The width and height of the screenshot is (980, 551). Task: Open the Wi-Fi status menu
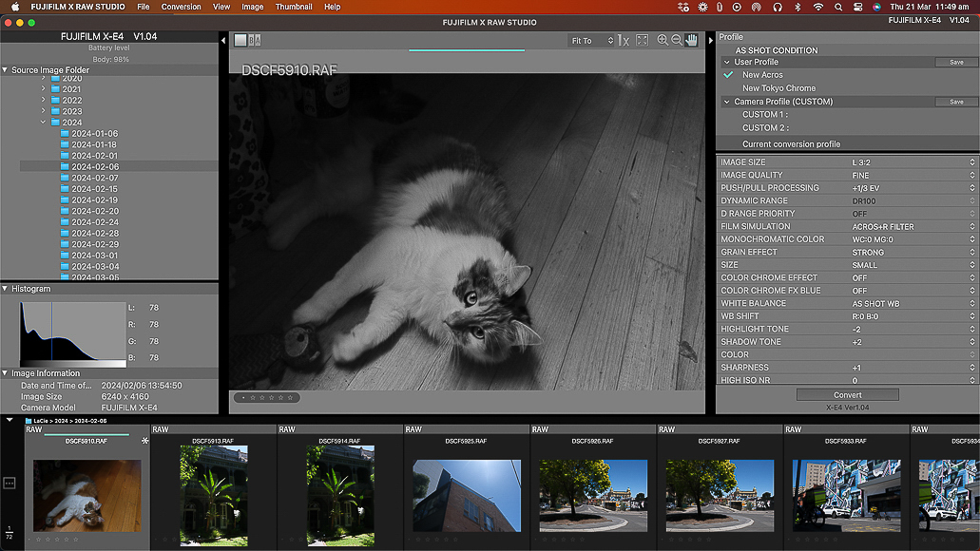(818, 7)
